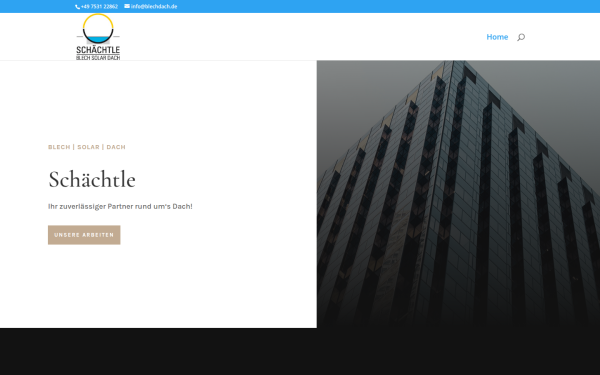This screenshot has height=375, width=600.
Task: Click the phone icon in top bar
Action: click(77, 7)
